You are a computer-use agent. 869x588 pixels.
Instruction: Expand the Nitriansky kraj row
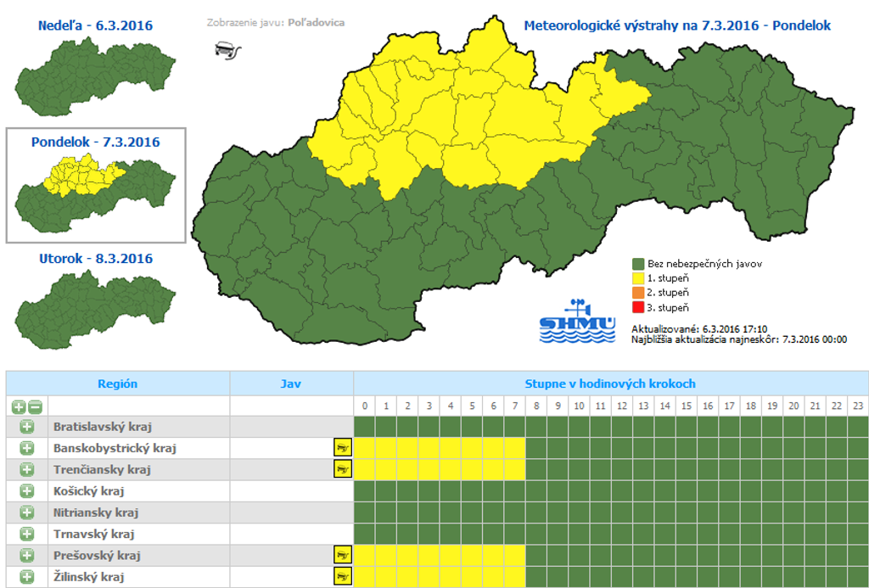click(x=26, y=512)
